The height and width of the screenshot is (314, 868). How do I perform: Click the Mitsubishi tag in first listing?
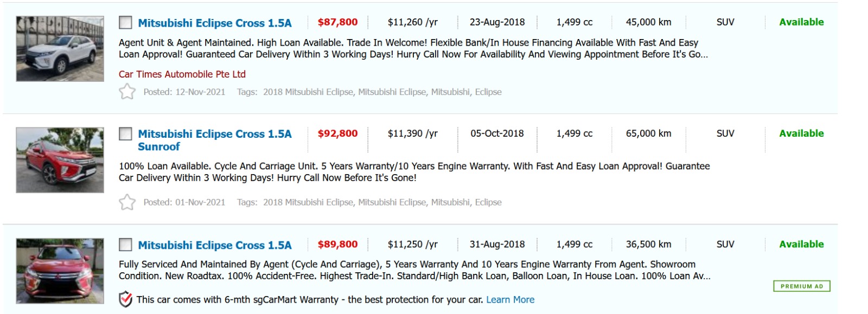pos(450,92)
